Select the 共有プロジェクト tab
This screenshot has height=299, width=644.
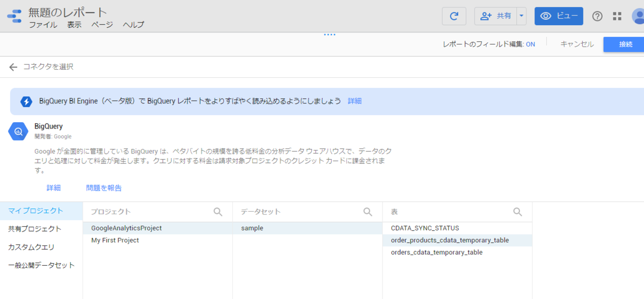(41, 229)
